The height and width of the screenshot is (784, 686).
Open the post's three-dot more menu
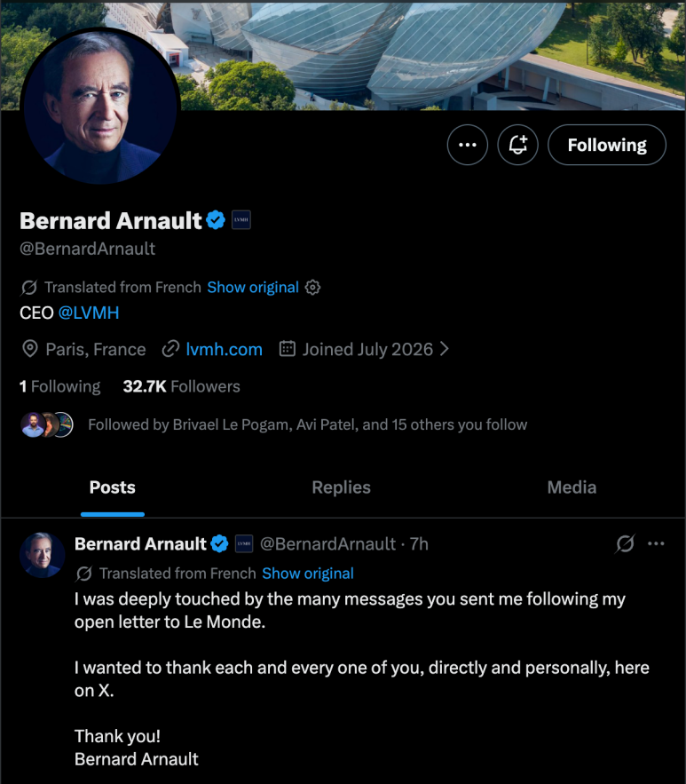(656, 543)
